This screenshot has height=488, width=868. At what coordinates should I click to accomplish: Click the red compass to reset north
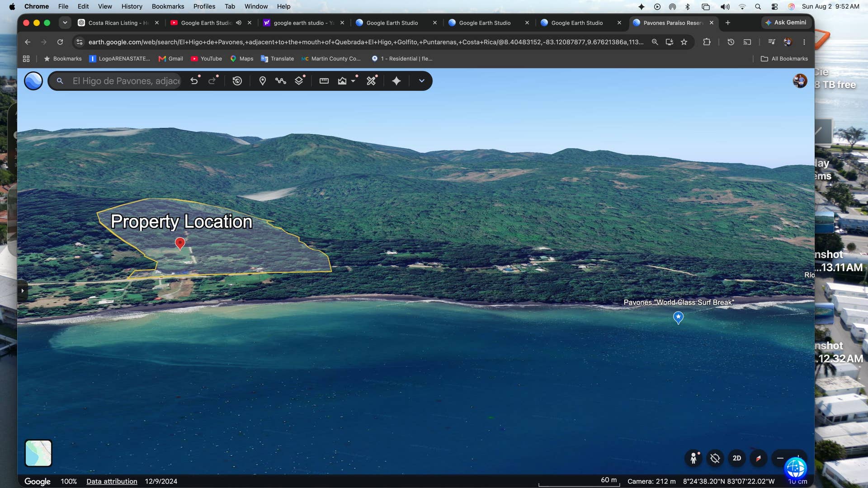(x=759, y=458)
